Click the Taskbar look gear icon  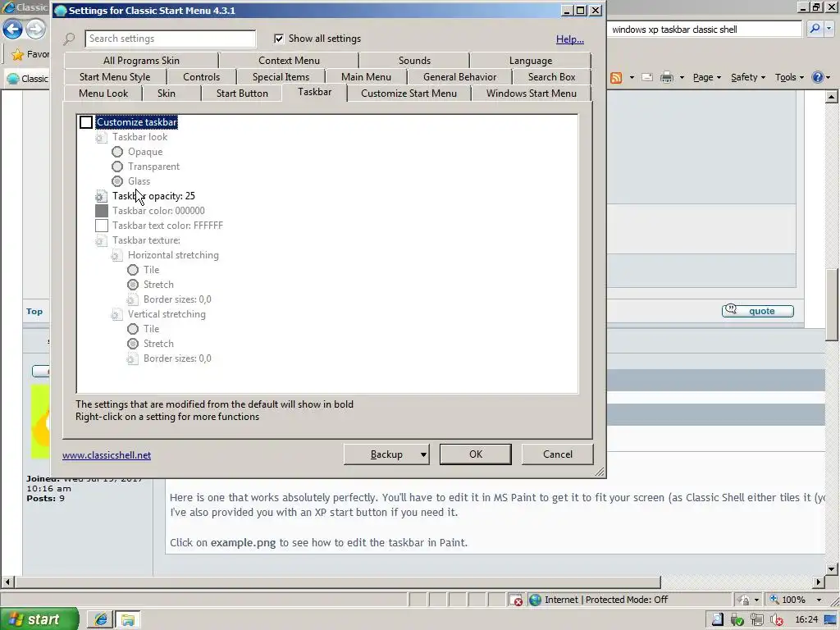(101, 138)
